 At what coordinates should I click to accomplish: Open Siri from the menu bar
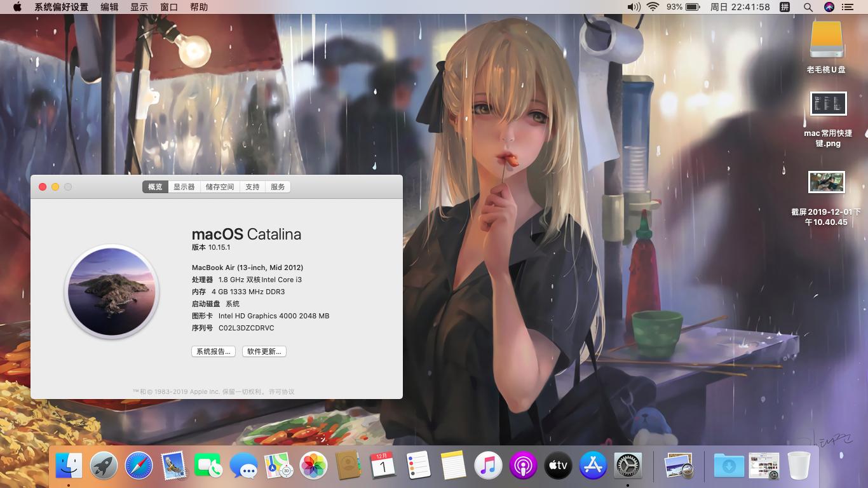tap(829, 7)
